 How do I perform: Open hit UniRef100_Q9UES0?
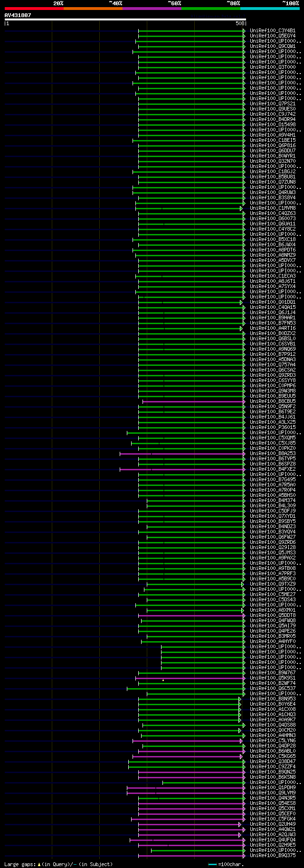click(x=273, y=109)
